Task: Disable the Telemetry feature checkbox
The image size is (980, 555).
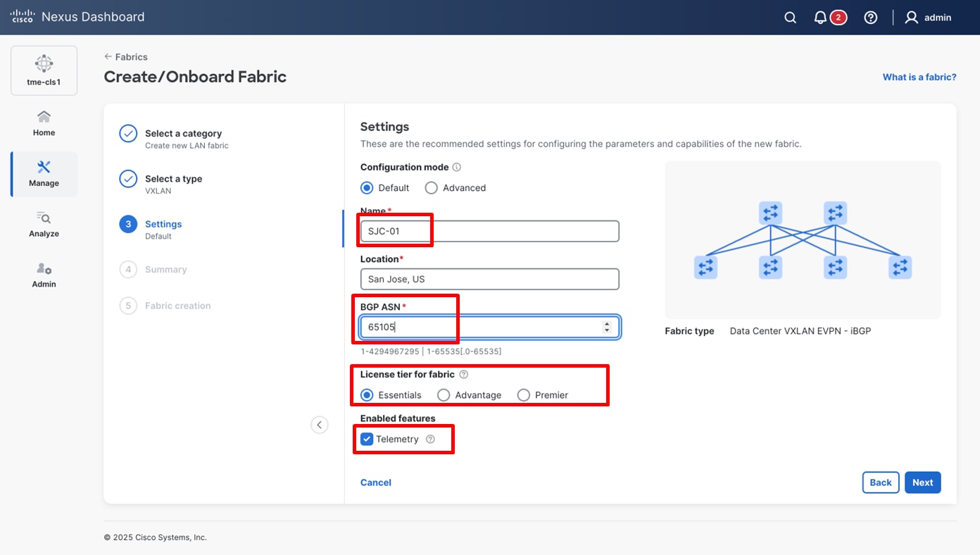Action: [366, 438]
